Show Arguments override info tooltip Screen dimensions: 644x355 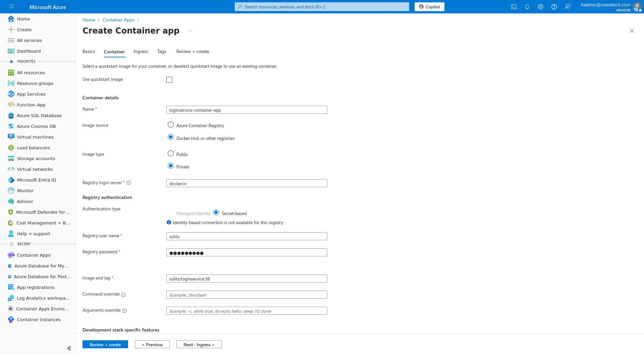click(124, 311)
